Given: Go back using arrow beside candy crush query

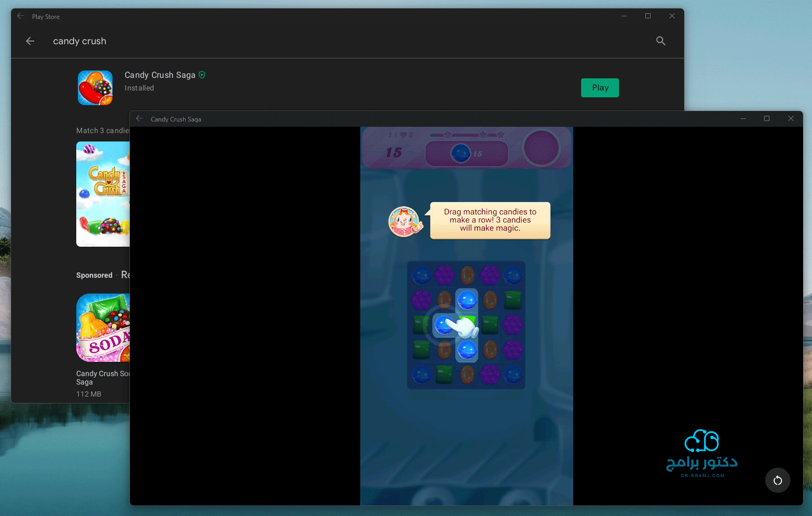Looking at the screenshot, I should pyautogui.click(x=30, y=41).
